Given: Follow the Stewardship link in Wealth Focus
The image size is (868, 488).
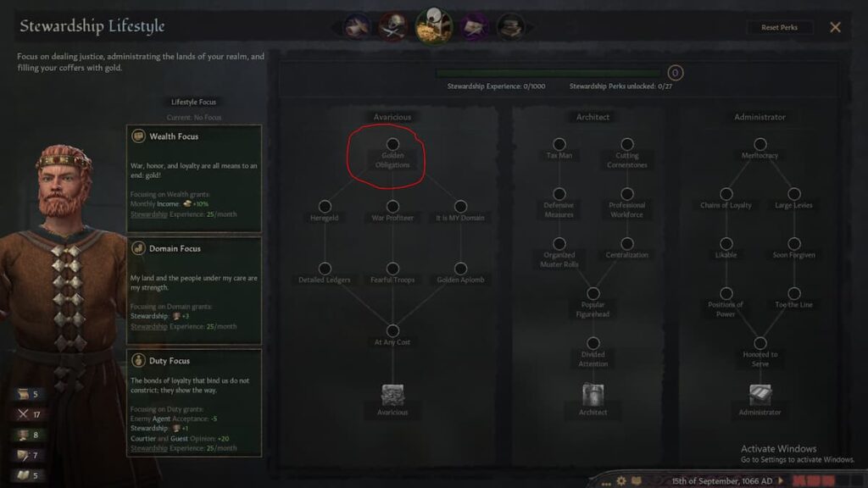Looking at the screenshot, I should [149, 214].
